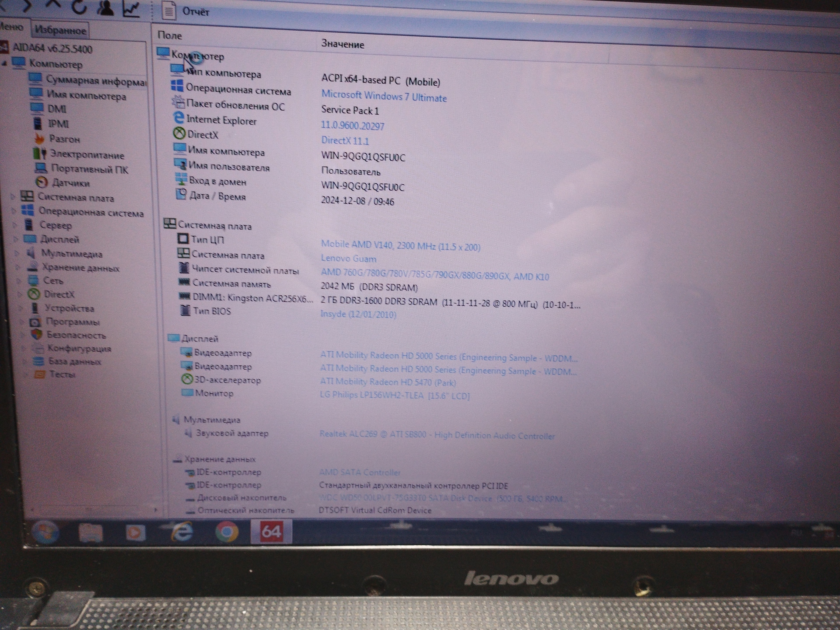Click the Поле column header

click(x=170, y=36)
